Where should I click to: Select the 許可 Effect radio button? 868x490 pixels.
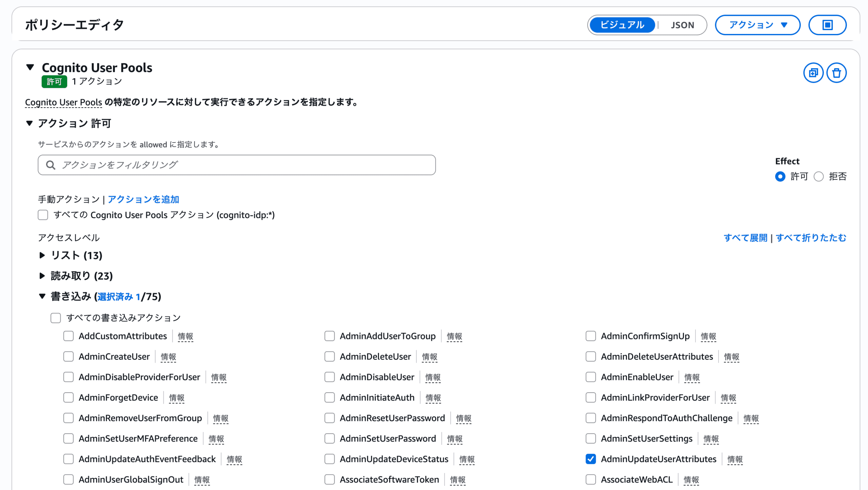point(780,176)
